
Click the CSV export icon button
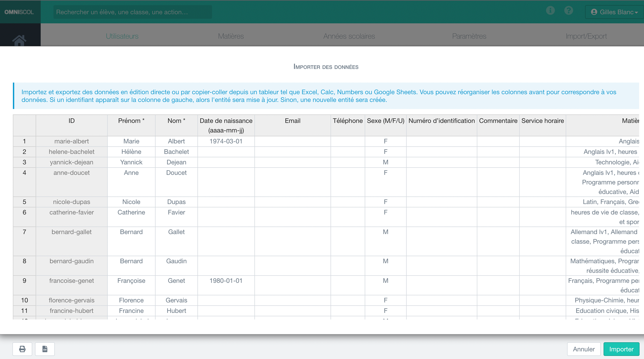45,349
